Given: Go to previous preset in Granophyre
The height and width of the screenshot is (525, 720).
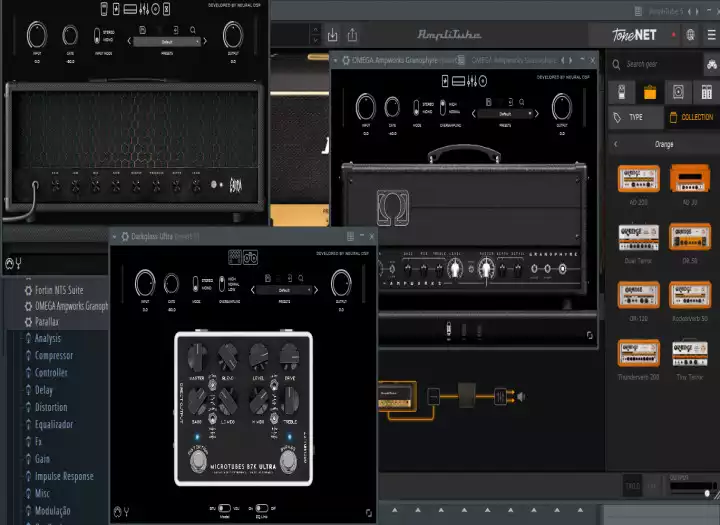Looking at the screenshot, I should 473,114.
